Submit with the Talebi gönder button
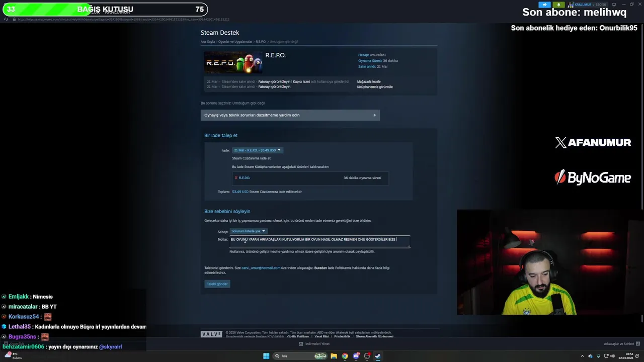644x362 pixels. pos(217,284)
